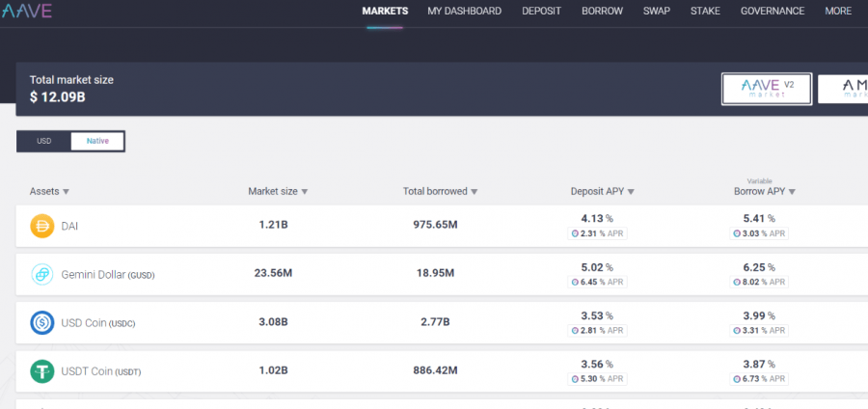Sort by Market size column

coord(278,192)
